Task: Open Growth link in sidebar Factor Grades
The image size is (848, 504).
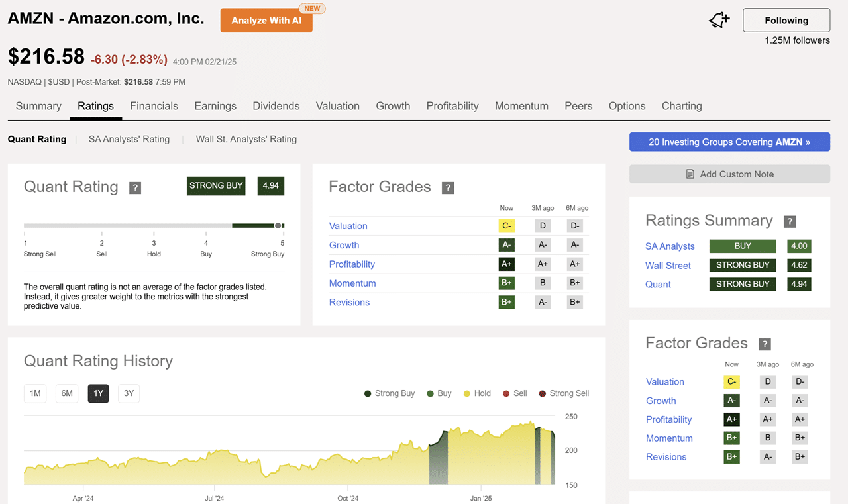Action: click(661, 401)
